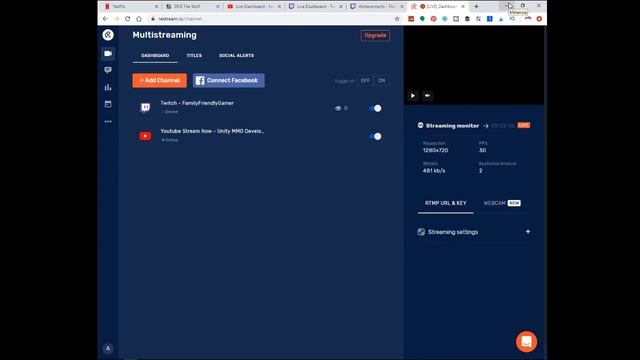This screenshot has height=360, width=640.
Task: Open a new browser tab with plus
Action: click(x=476, y=6)
